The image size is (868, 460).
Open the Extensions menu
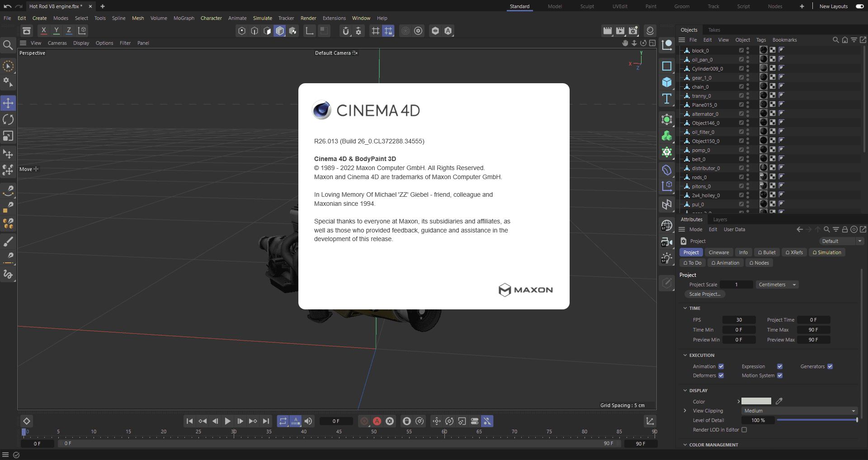click(334, 18)
